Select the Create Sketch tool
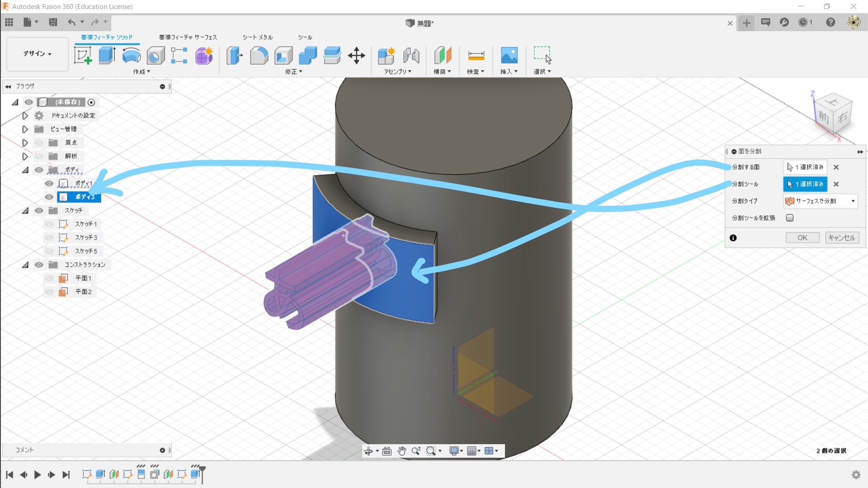Image resolution: width=868 pixels, height=488 pixels. point(83,56)
